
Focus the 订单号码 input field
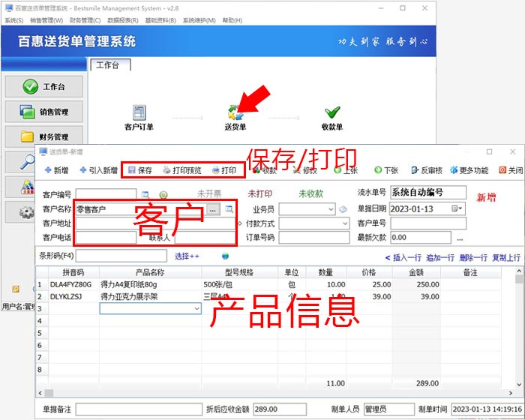pyautogui.click(x=314, y=238)
